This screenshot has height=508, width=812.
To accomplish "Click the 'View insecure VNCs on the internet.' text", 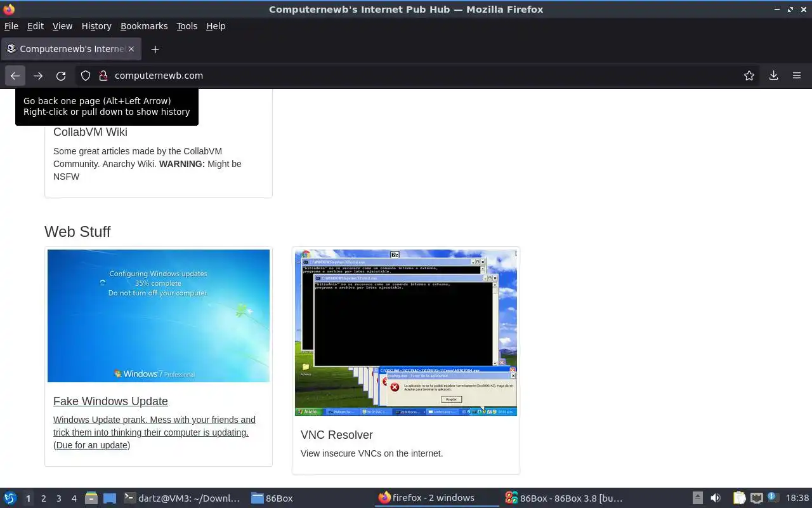I will click(372, 453).
